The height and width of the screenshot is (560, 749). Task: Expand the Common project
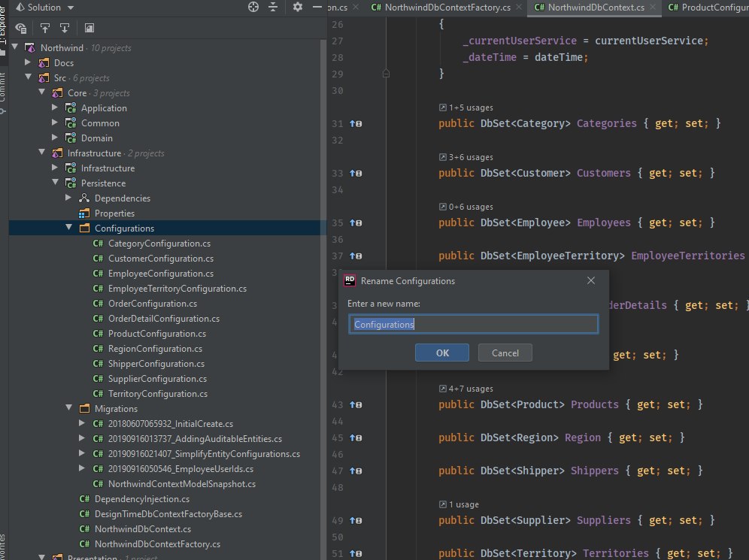[x=54, y=123]
